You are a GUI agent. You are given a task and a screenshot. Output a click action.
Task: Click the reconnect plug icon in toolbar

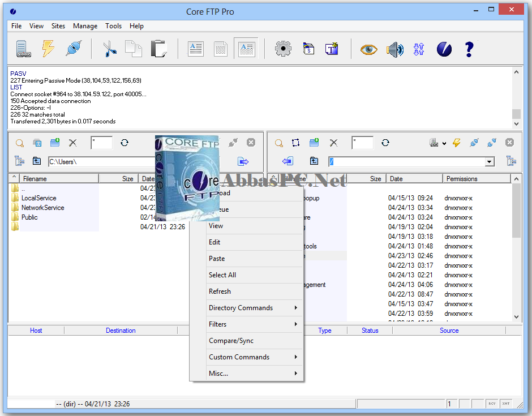pyautogui.click(x=74, y=49)
